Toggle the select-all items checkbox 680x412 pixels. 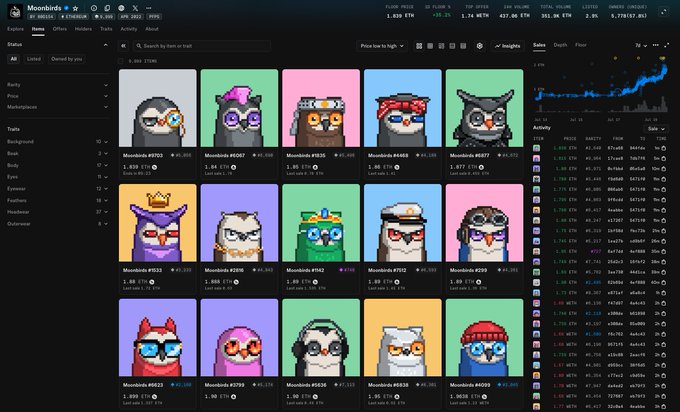[x=121, y=61]
